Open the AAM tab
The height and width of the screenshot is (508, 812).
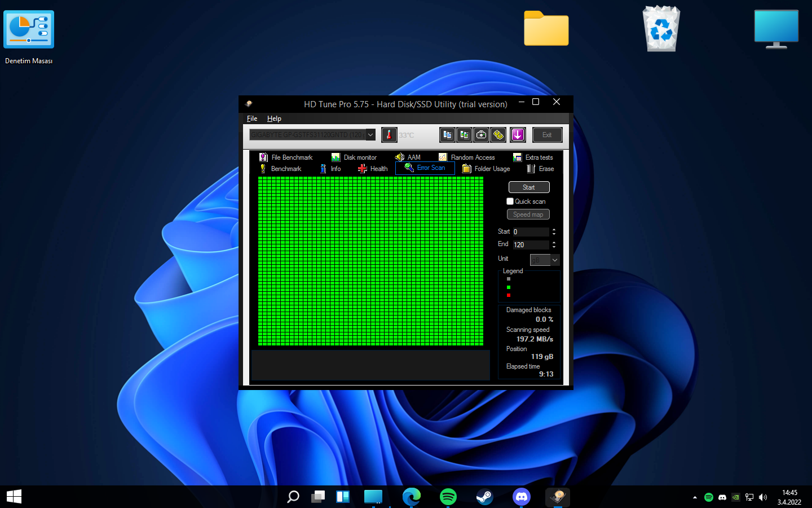(408, 157)
